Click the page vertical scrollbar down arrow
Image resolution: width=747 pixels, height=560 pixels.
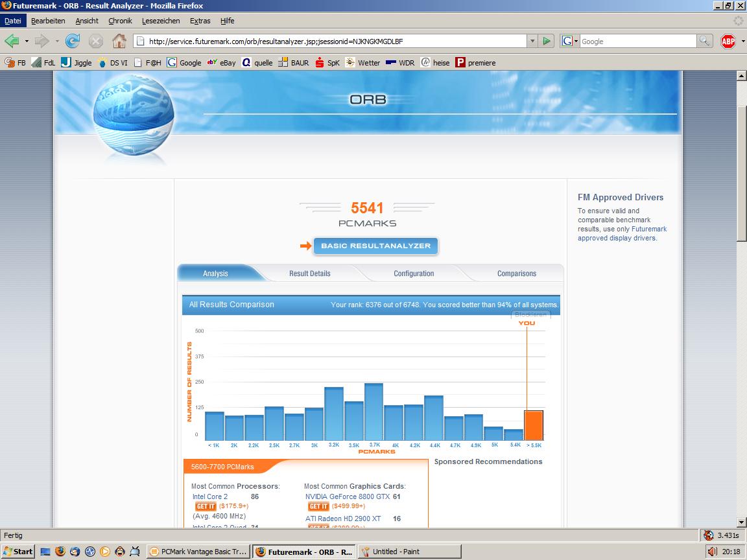point(741,522)
